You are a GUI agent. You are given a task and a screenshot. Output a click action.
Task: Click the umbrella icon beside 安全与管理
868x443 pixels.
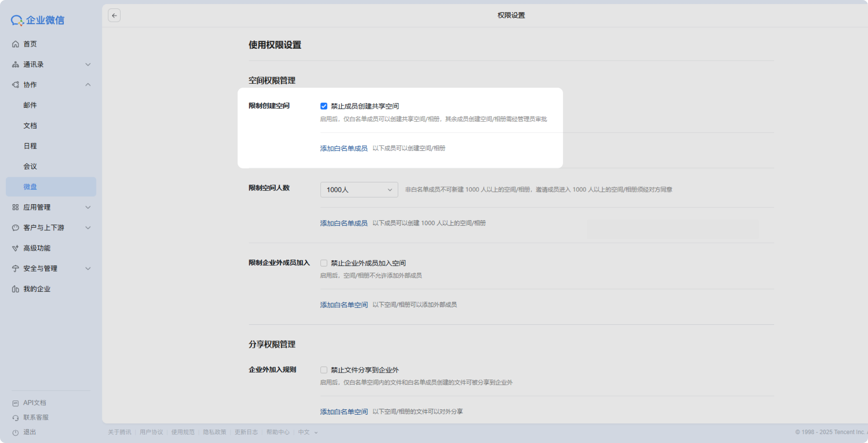pyautogui.click(x=16, y=268)
